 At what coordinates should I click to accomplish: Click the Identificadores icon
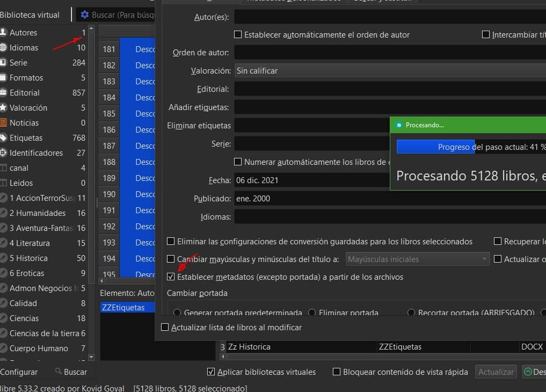click(x=3, y=153)
